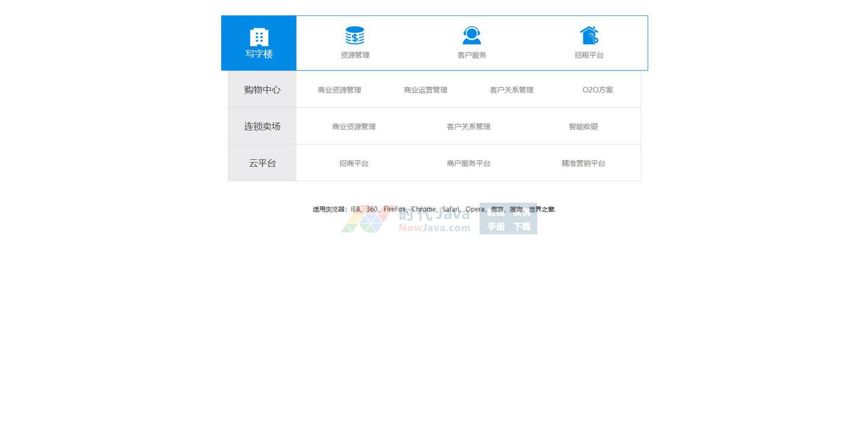868x437 pixels.
Task: Select the coin stack 资源管理 icon
Action: pos(355,35)
